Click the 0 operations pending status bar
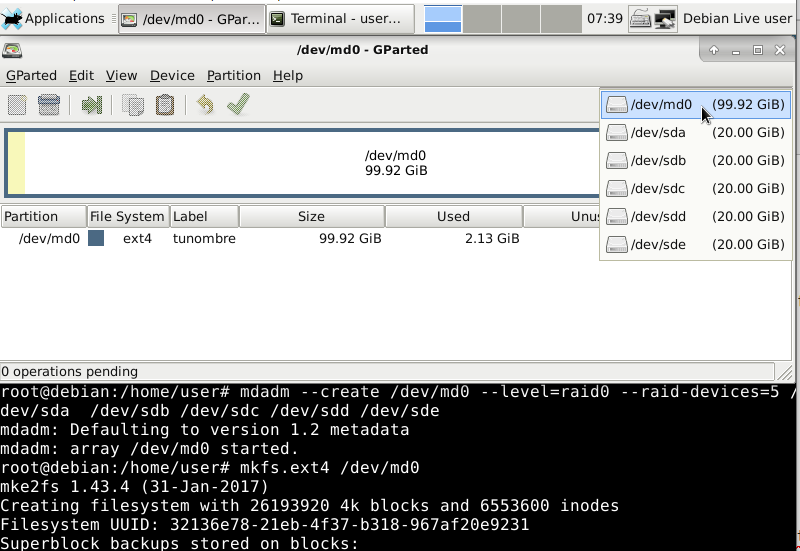 pyautogui.click(x=388, y=371)
